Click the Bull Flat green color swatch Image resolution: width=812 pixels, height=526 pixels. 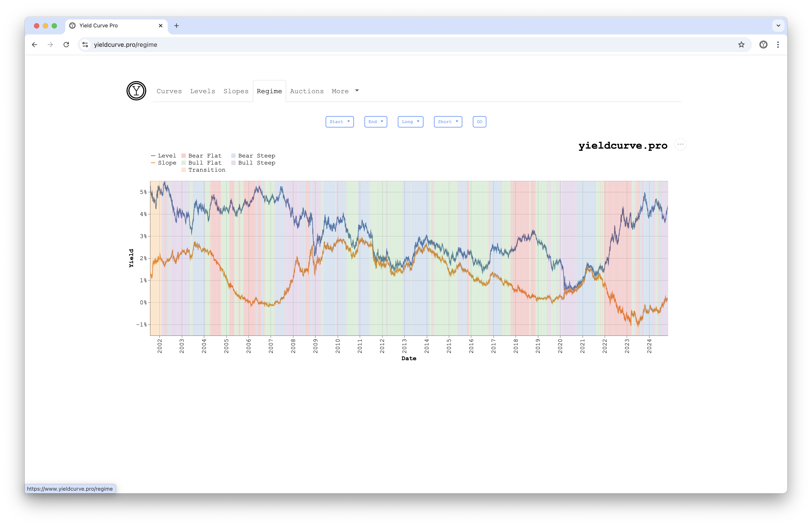click(184, 163)
